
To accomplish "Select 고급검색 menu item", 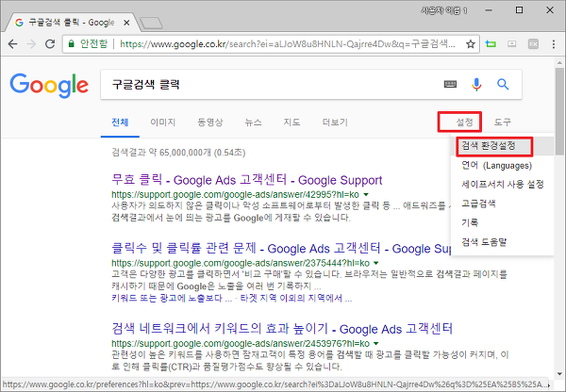I will click(503, 204).
